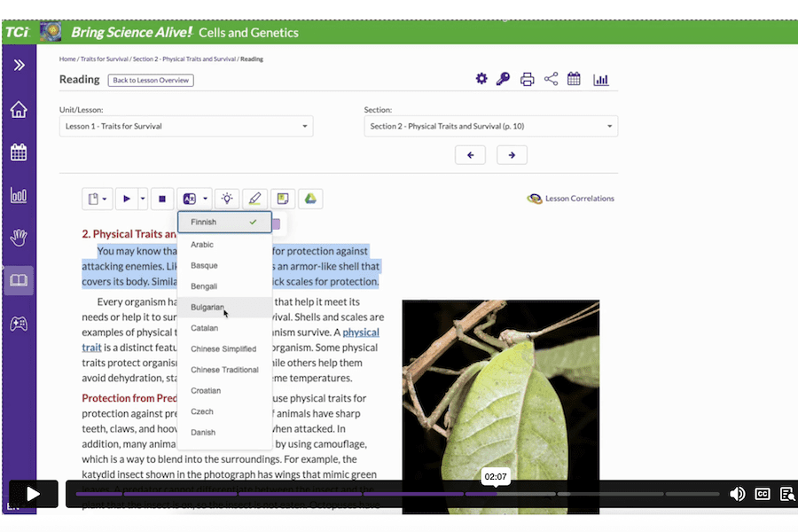Viewport: 798px width, 532px height.
Task: Click the key icon in page toolbar
Action: pos(503,79)
